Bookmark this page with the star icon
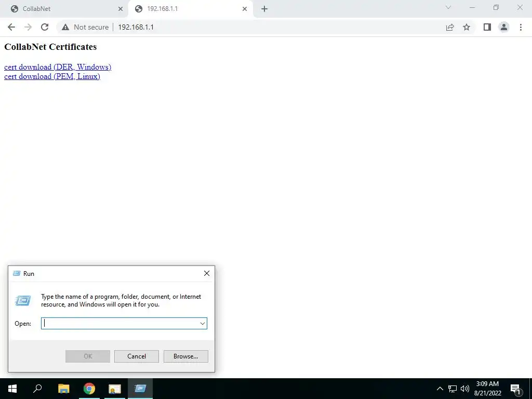This screenshot has height=399, width=532. tap(467, 27)
